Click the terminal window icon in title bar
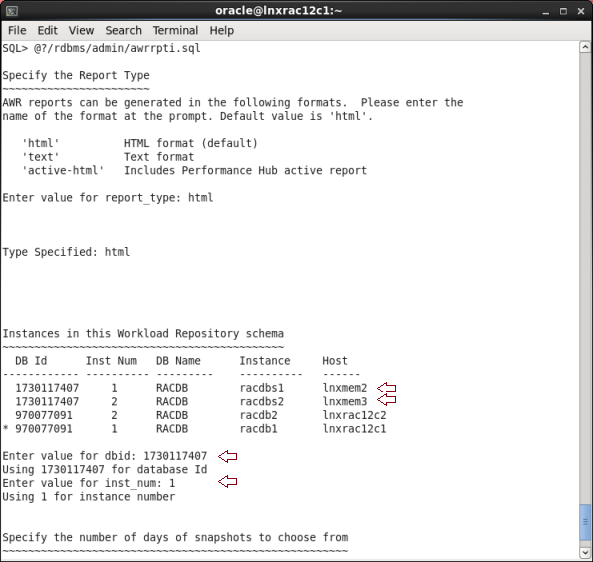 tap(12, 11)
